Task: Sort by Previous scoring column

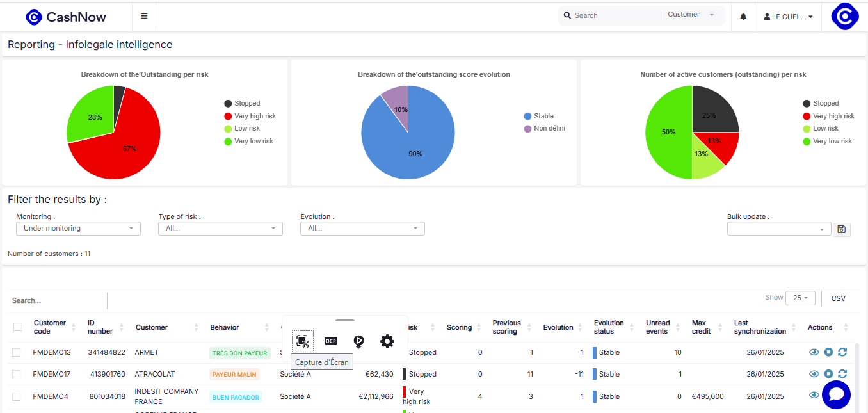Action: 513,327
